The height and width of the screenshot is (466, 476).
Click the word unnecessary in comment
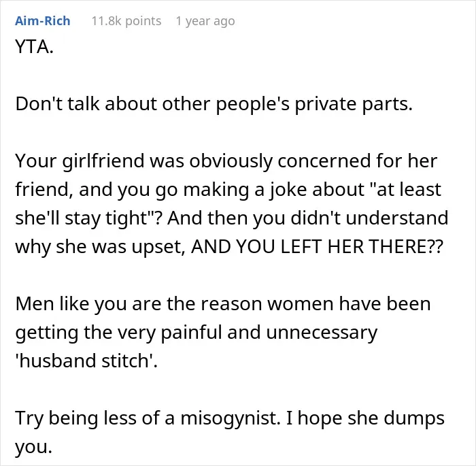pos(322,333)
